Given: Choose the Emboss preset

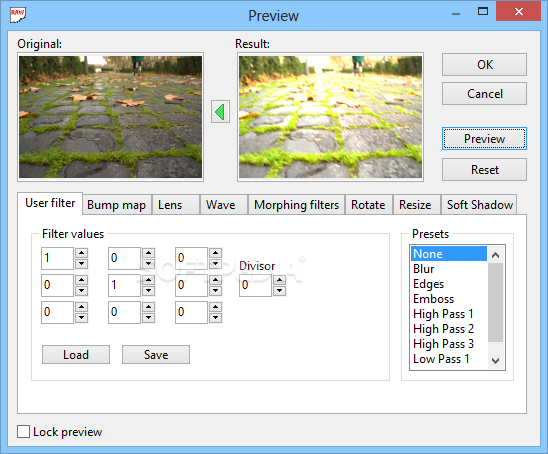Looking at the screenshot, I should pyautogui.click(x=449, y=299).
